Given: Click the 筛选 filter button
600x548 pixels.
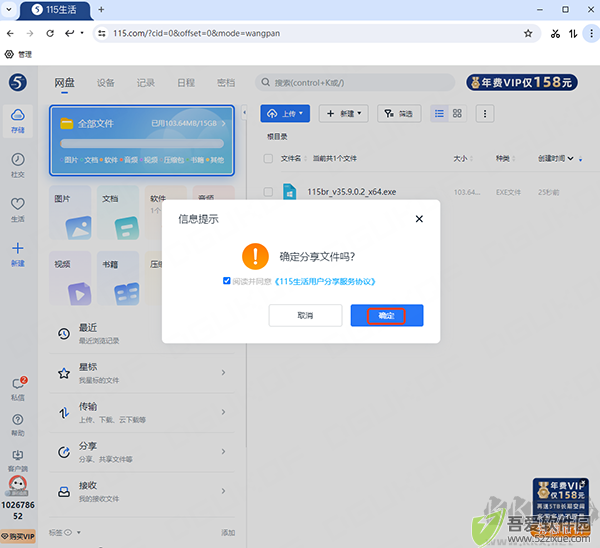Looking at the screenshot, I should (399, 114).
